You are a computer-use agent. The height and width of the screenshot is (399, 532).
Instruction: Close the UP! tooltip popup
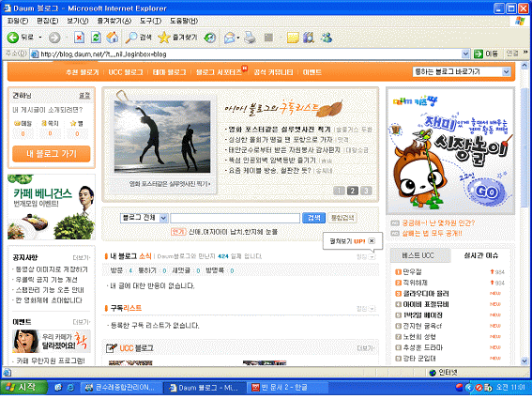coord(372,240)
